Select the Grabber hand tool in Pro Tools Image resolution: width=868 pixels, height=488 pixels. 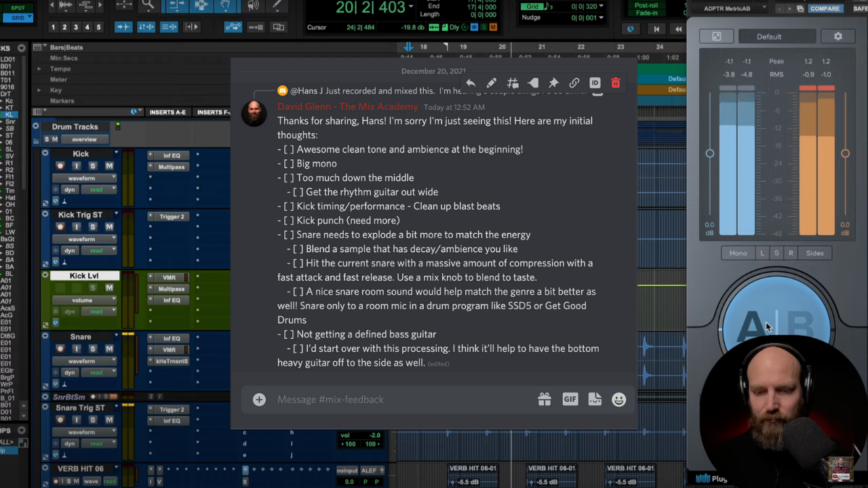pos(224,5)
